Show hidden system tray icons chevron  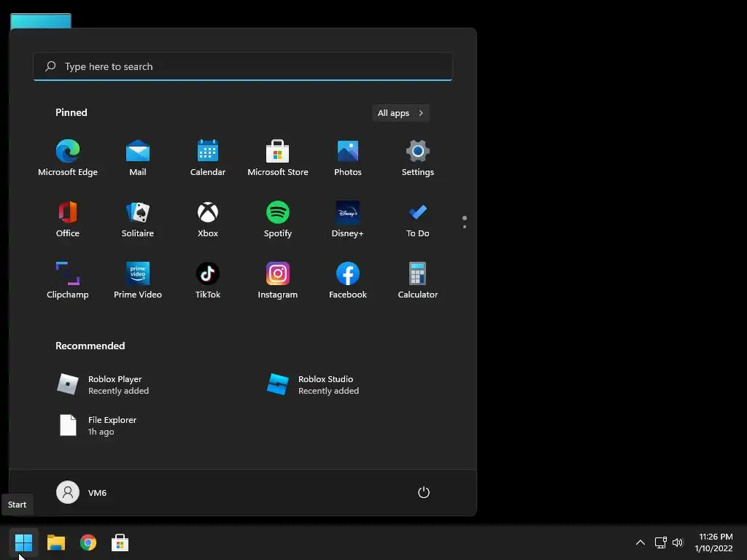[x=640, y=542]
